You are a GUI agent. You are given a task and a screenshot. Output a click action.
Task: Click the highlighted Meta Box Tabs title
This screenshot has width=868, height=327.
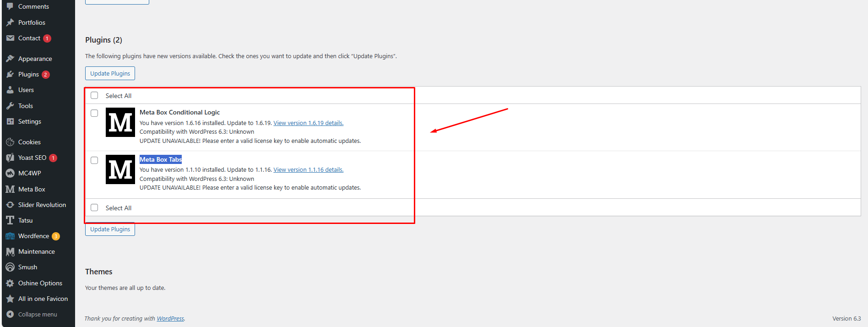(x=161, y=159)
